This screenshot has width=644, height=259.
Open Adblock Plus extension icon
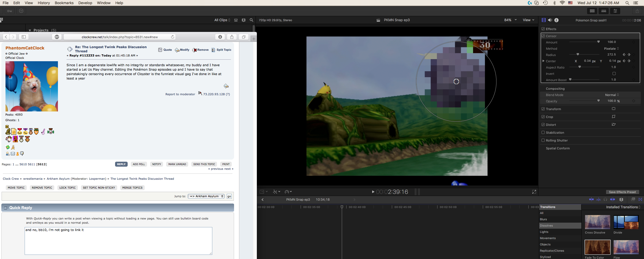coord(57,37)
